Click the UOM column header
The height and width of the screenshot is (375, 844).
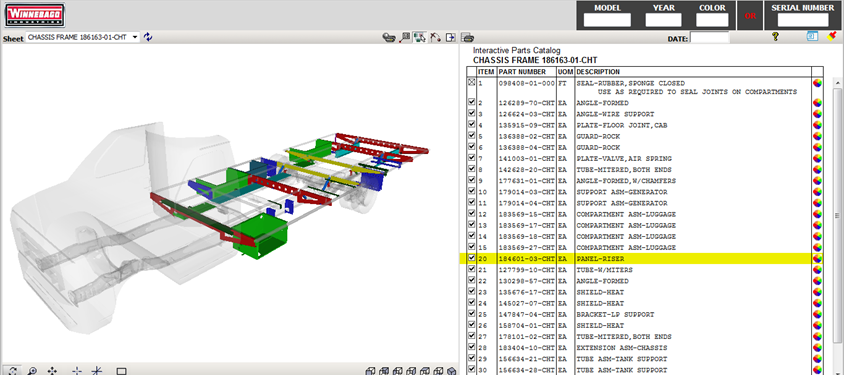[x=566, y=72]
